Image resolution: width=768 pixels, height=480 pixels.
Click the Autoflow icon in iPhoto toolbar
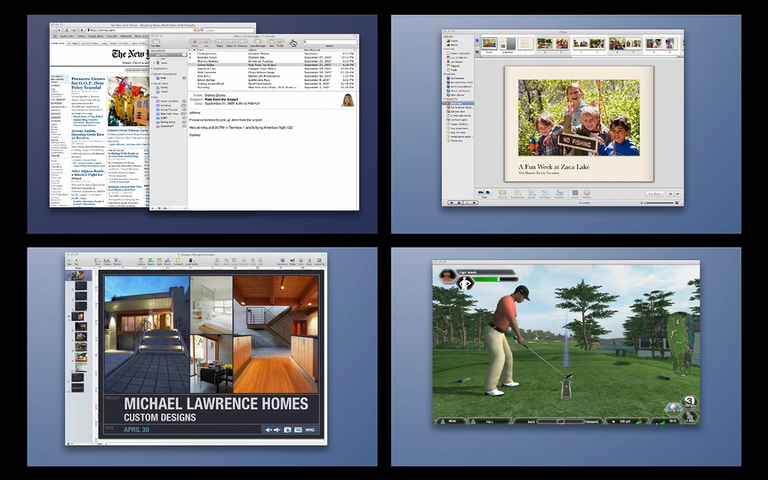pos(559,192)
